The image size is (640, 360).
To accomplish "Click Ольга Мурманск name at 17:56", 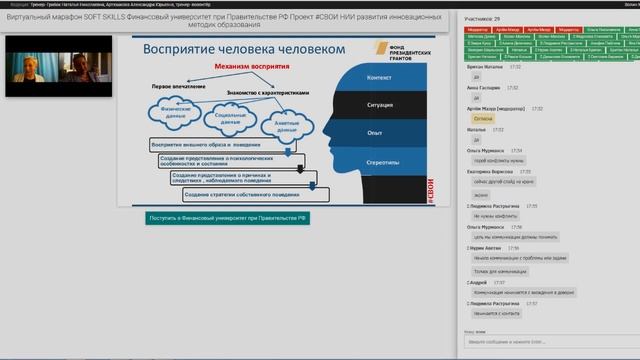I will click(485, 227).
